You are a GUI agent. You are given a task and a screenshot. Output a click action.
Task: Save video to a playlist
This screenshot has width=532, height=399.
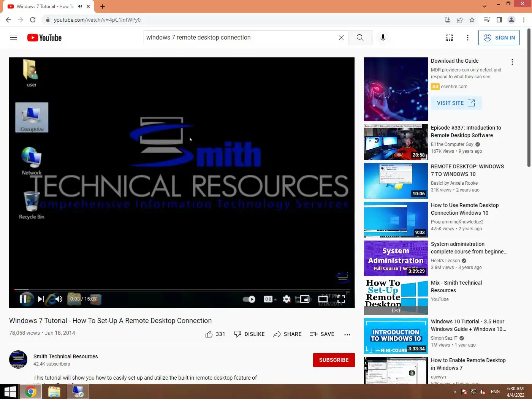[x=322, y=334]
